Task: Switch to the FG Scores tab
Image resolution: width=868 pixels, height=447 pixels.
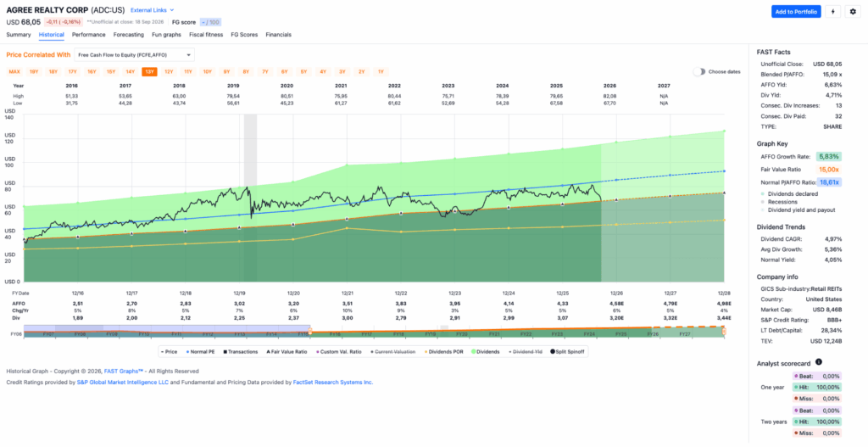Action: [x=244, y=34]
